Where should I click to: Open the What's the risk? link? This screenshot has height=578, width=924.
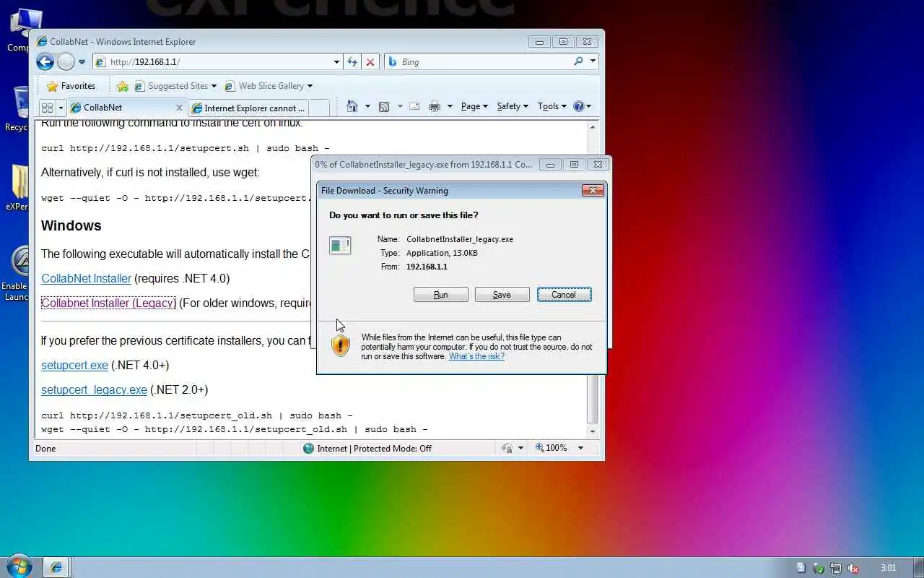[476, 356]
